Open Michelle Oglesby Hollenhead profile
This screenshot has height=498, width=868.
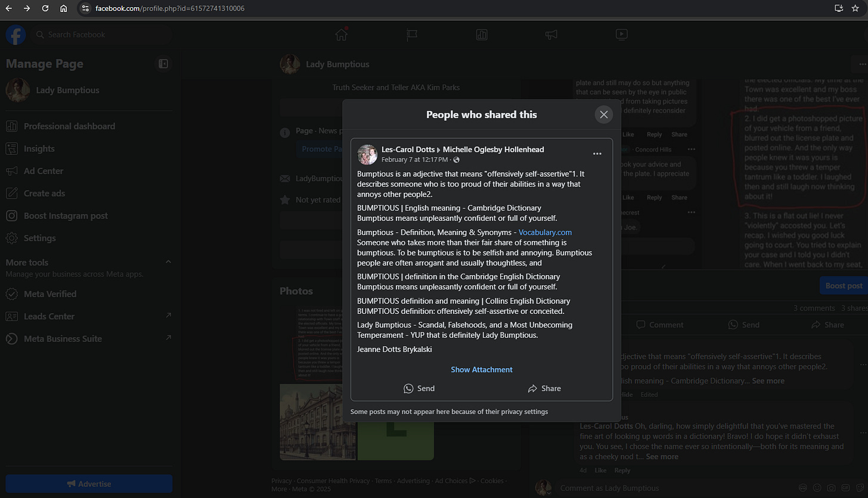tap(493, 150)
